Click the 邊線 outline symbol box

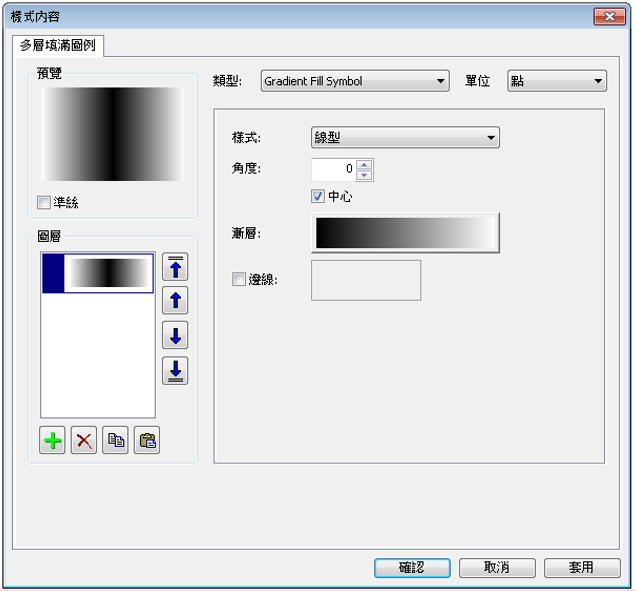coord(366,280)
